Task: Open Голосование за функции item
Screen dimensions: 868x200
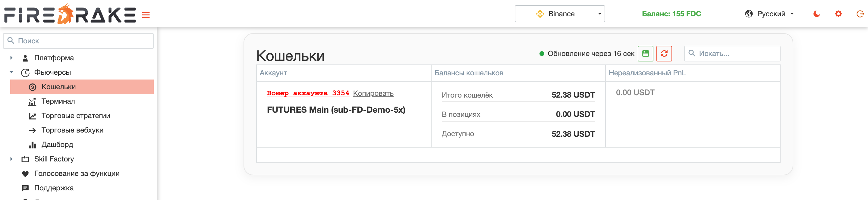Action: [77, 173]
